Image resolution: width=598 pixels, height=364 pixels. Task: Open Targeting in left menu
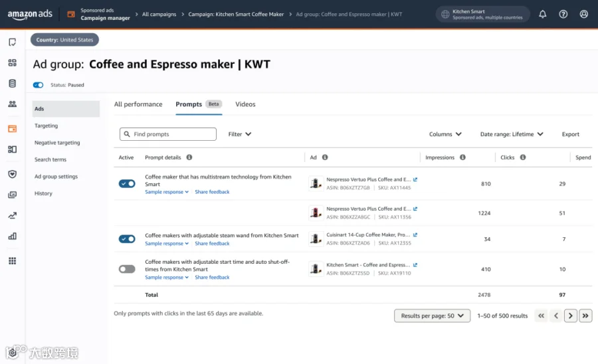point(46,126)
